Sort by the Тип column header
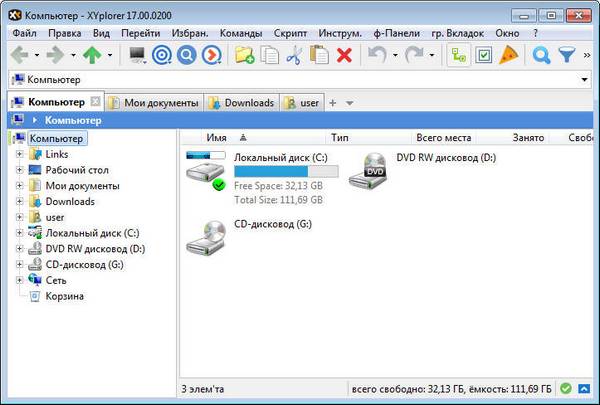 (340, 138)
